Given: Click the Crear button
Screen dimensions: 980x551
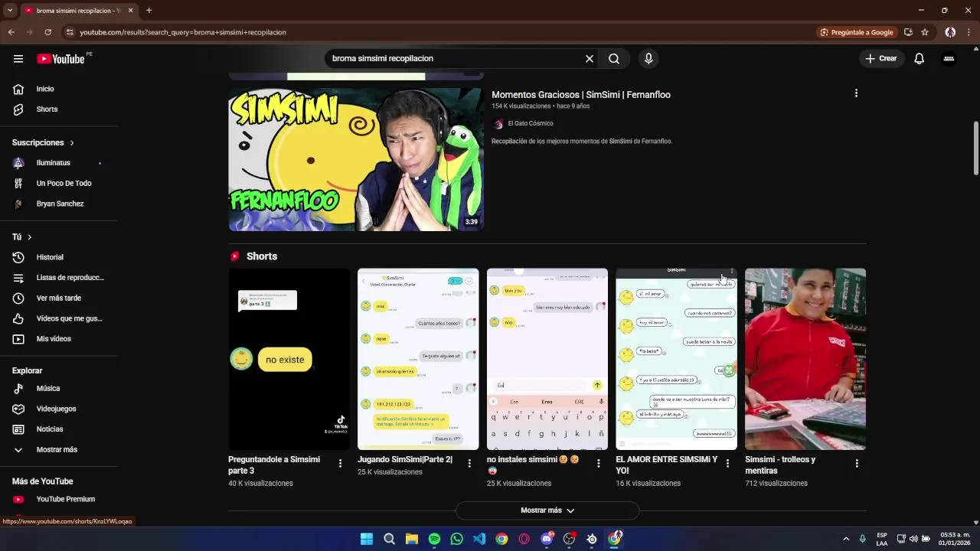Looking at the screenshot, I should pyautogui.click(x=881, y=59).
